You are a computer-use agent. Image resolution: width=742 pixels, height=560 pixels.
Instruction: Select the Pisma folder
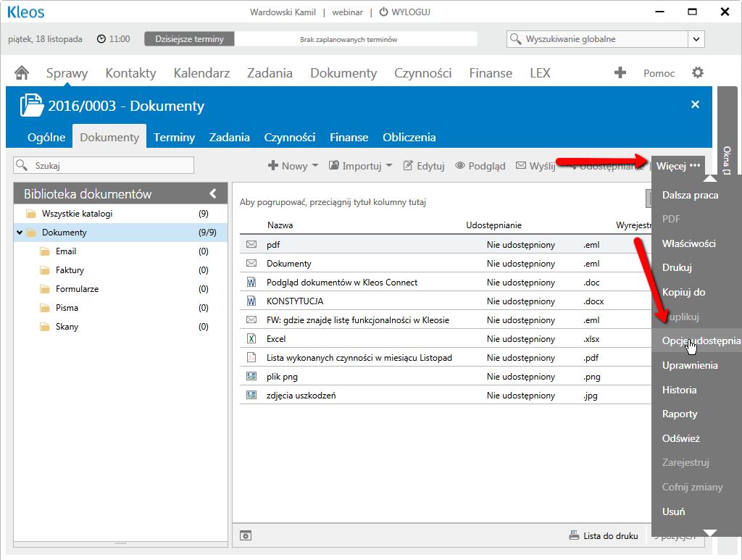coord(67,307)
